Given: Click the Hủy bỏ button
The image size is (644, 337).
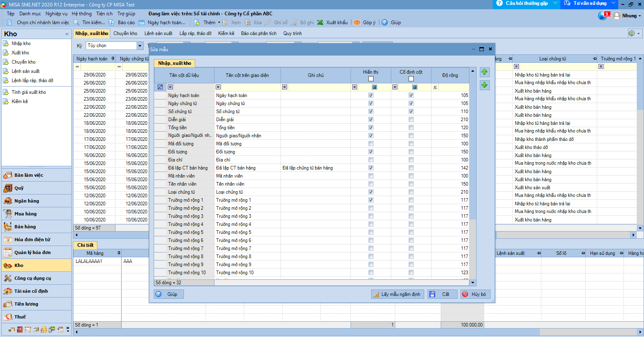Looking at the screenshot, I should tap(475, 294).
